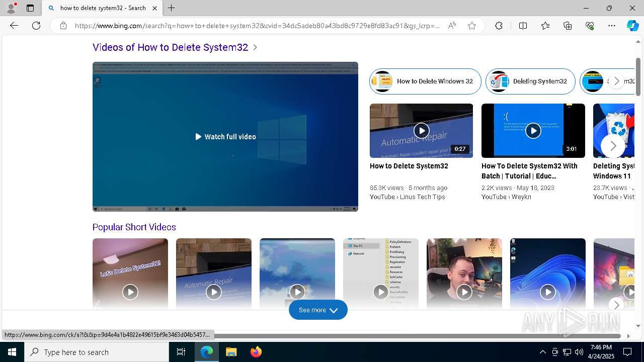Open Copilot sidebar icon
This screenshot has height=362, width=644.
point(632,26)
